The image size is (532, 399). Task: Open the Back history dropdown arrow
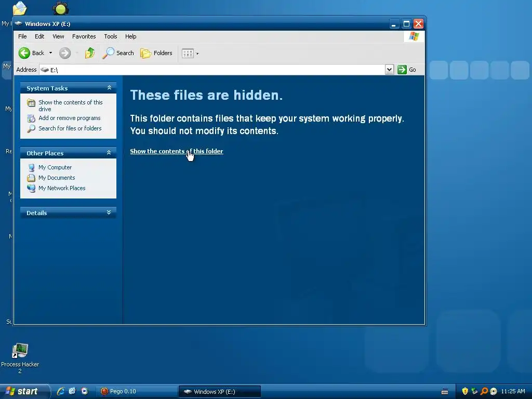50,53
